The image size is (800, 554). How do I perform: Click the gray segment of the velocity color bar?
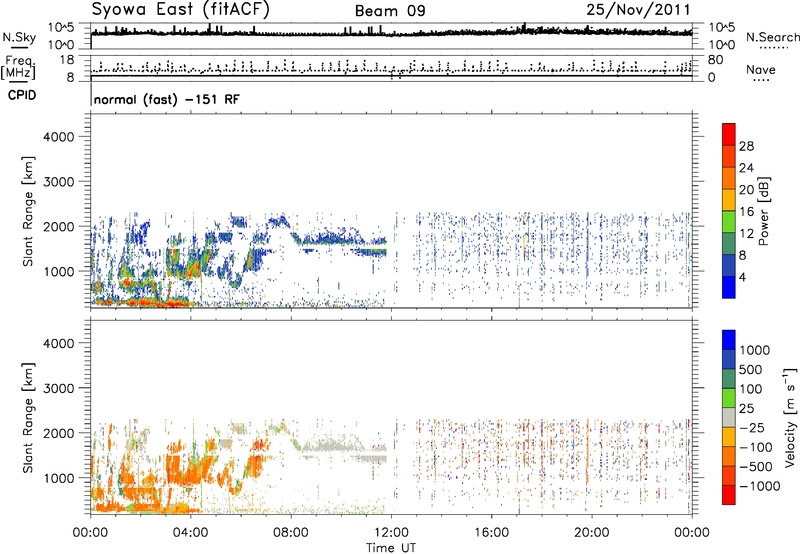click(x=729, y=417)
